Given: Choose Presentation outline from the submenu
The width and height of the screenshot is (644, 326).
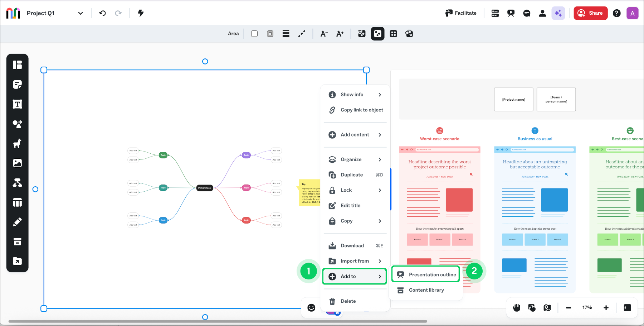Looking at the screenshot, I should 426,275.
